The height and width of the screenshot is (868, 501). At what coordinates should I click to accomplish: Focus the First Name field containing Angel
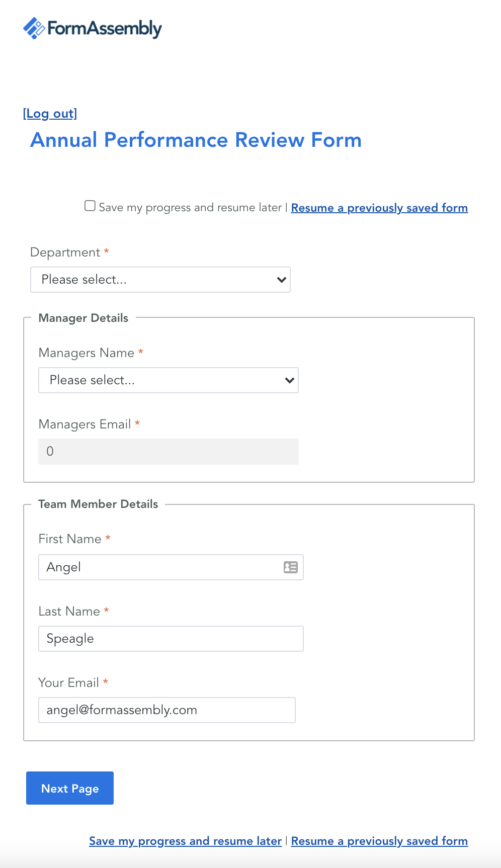click(x=171, y=567)
